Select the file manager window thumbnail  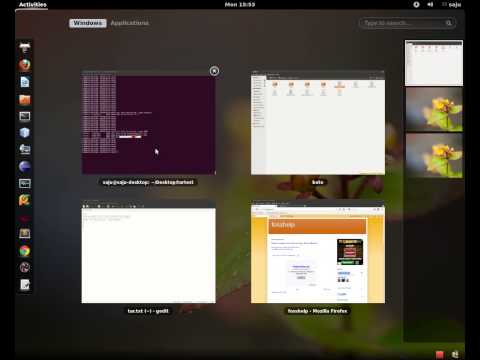(318, 122)
